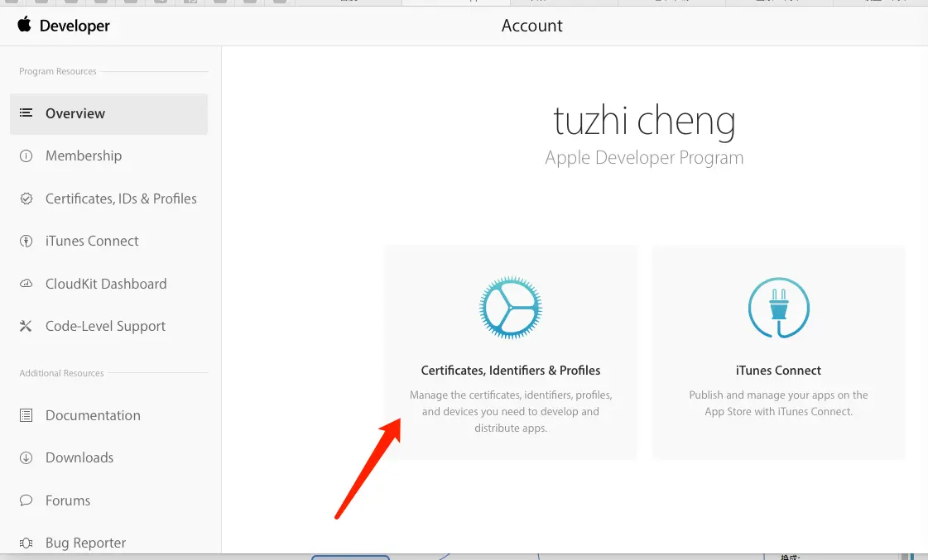Open CloudKit Dashboard
The width and height of the screenshot is (928, 560).
pyautogui.click(x=106, y=284)
